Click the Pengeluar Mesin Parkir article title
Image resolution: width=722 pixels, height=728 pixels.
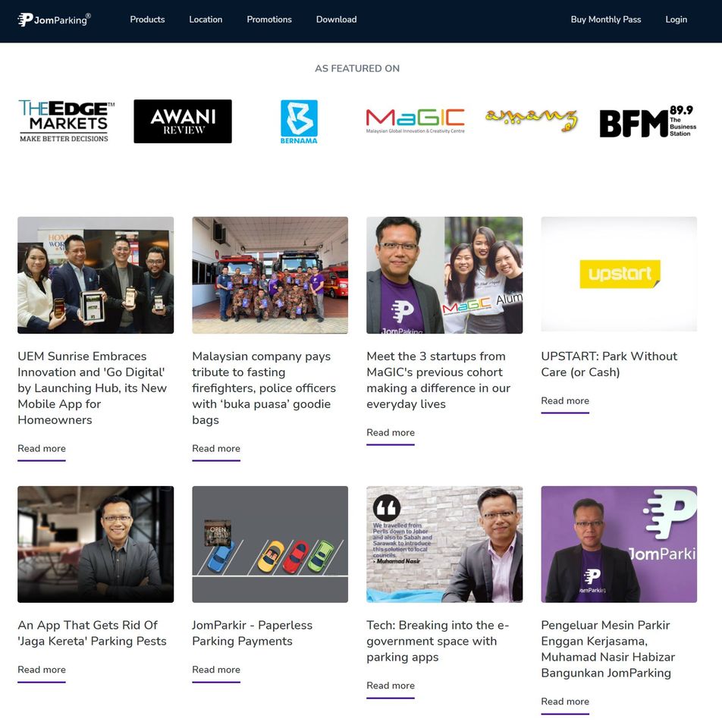(x=607, y=649)
